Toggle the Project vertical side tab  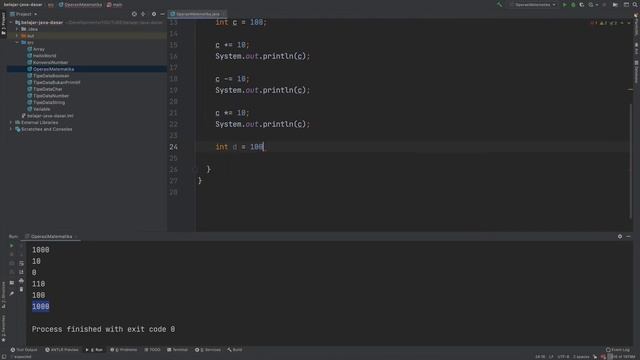pos(4,23)
